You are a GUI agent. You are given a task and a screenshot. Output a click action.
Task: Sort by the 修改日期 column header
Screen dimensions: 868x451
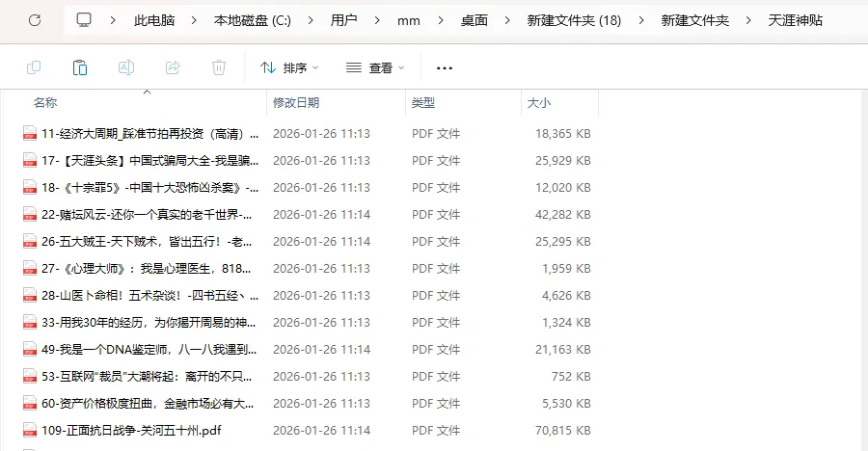tap(296, 102)
